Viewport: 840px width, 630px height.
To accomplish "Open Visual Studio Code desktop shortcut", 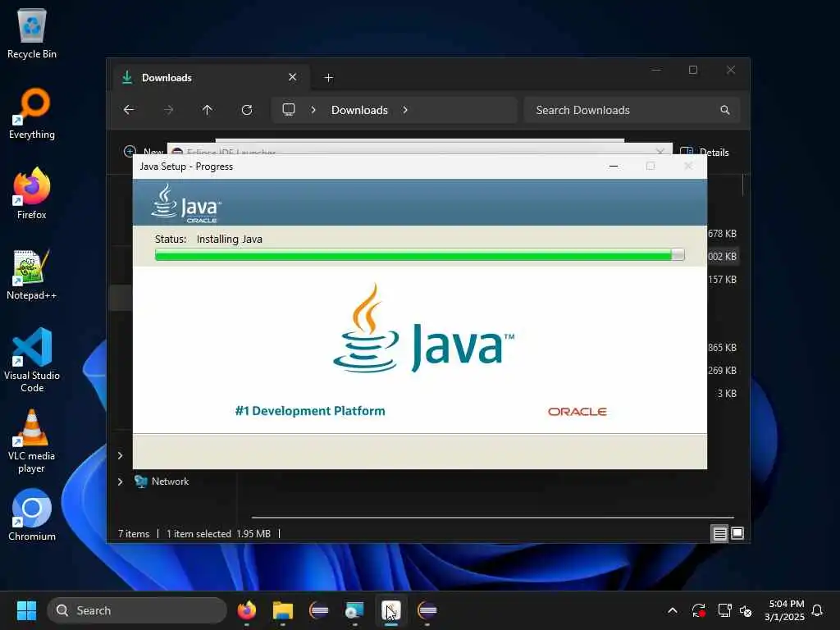I will click(32, 360).
